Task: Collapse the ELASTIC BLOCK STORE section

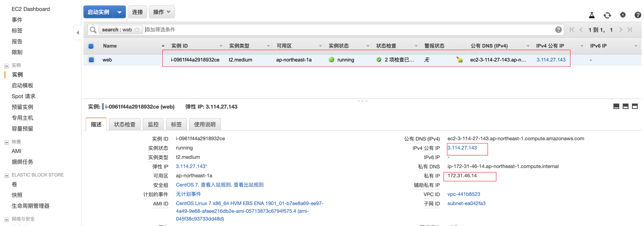Action: point(6,175)
